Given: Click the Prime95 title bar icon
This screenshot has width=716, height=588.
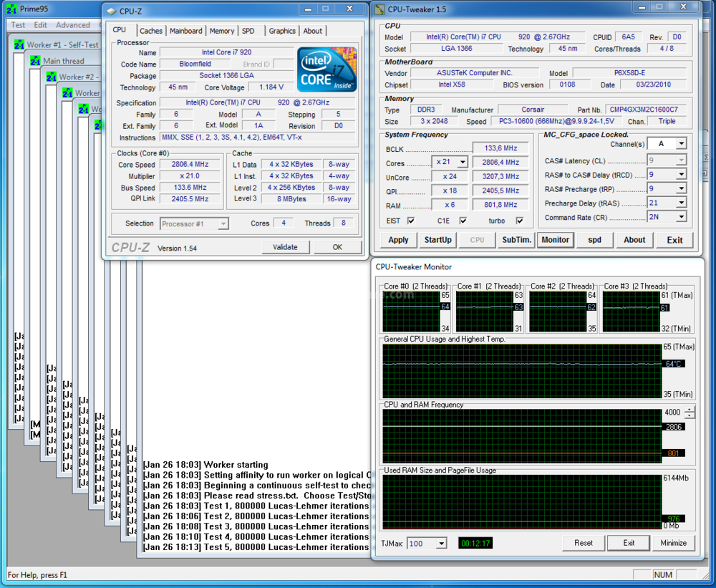Looking at the screenshot, I should click(11, 9).
